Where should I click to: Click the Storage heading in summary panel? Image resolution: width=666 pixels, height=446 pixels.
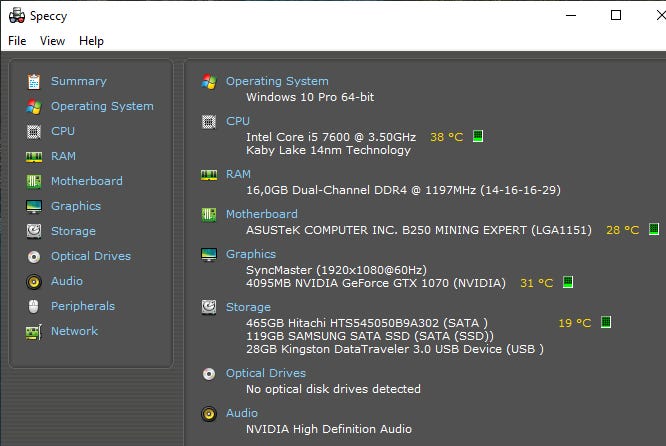(x=248, y=307)
